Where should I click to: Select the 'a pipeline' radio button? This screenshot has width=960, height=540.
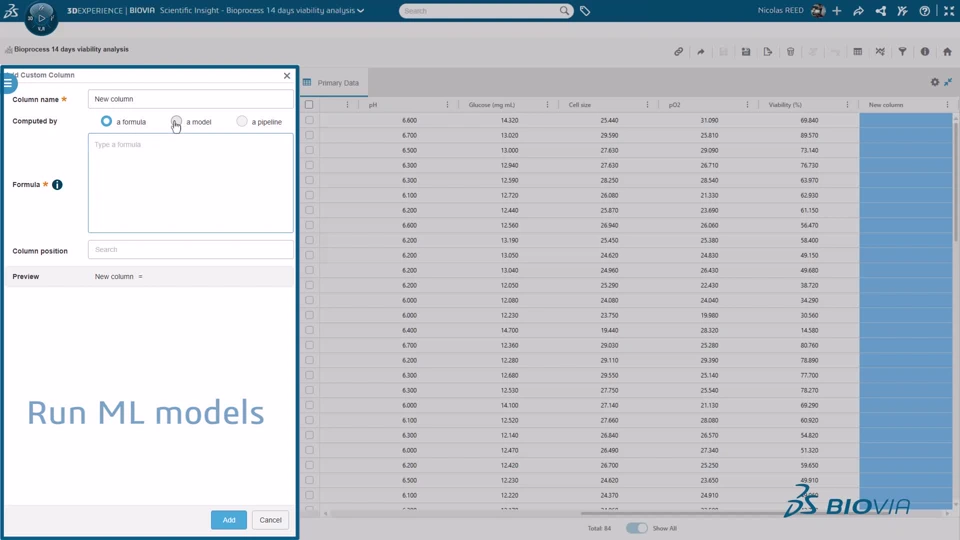[x=242, y=121]
